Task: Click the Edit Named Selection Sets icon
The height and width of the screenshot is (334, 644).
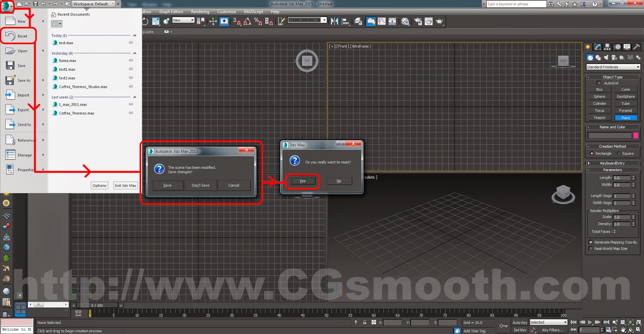Action: [x=281, y=21]
